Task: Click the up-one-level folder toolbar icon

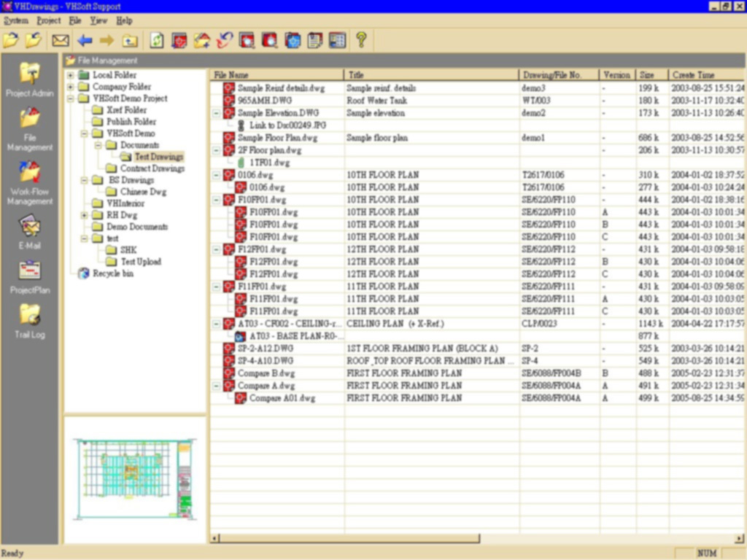Action: tap(130, 40)
